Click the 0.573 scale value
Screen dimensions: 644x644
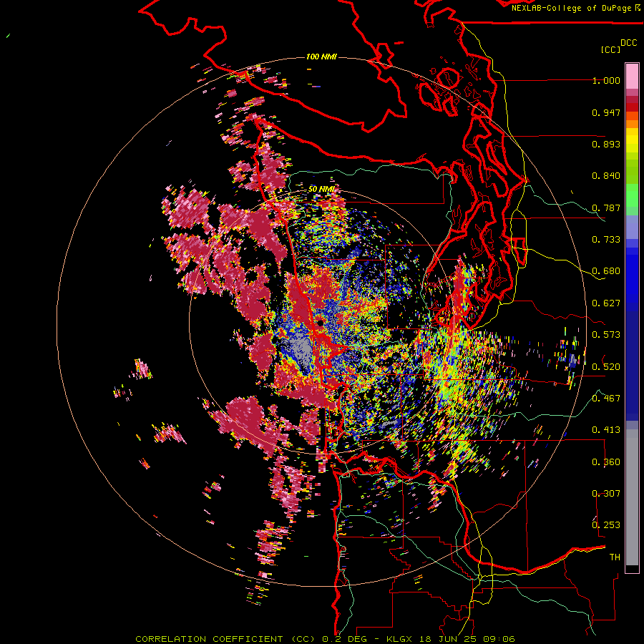pyautogui.click(x=606, y=335)
